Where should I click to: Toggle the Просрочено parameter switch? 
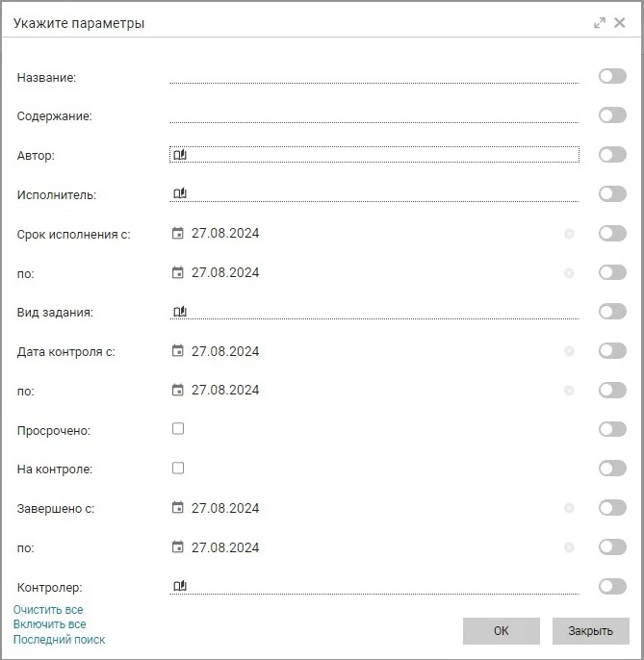click(x=612, y=429)
